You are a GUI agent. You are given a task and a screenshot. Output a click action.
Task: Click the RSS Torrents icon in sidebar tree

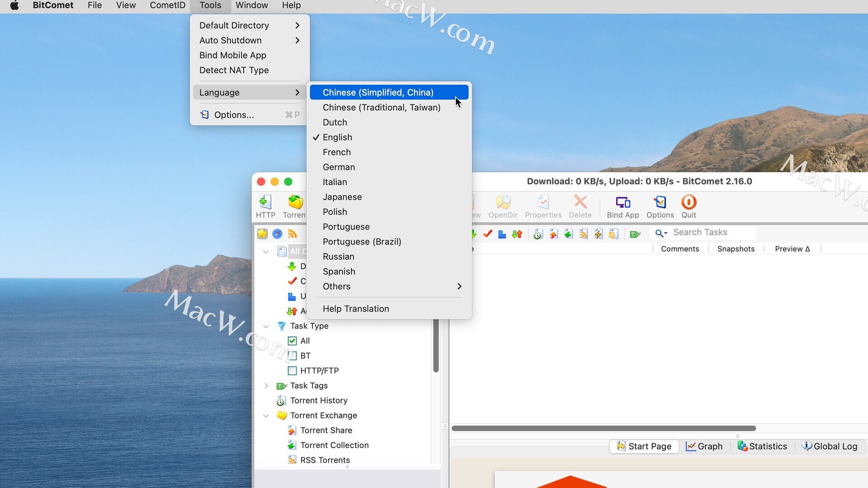[292, 460]
